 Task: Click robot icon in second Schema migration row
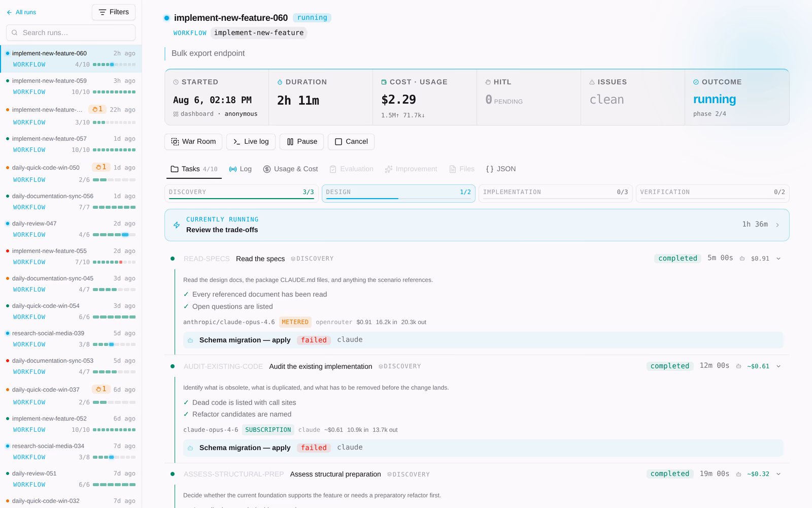tap(190, 448)
